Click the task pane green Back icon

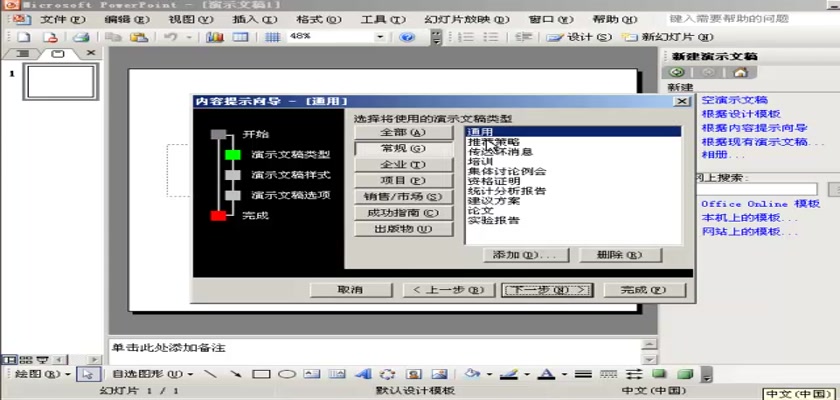(677, 72)
